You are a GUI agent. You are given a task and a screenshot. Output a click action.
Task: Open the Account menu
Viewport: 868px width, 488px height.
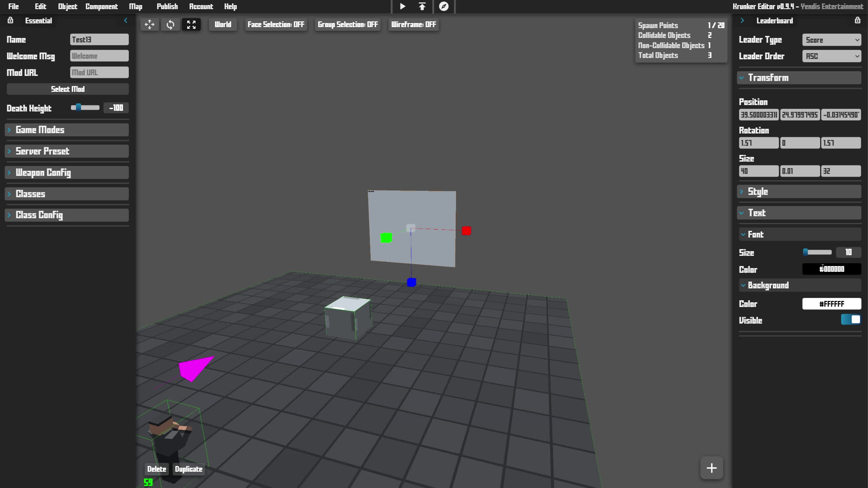point(201,6)
